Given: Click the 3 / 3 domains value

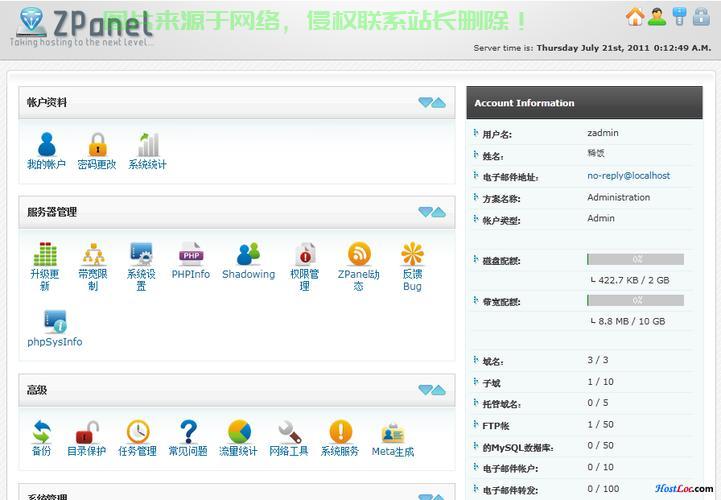Looking at the screenshot, I should pyautogui.click(x=598, y=360).
